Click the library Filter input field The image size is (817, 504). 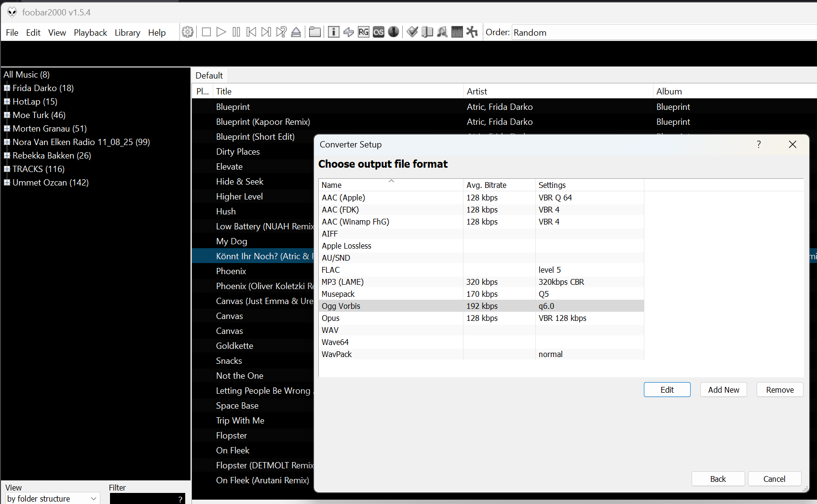pyautogui.click(x=148, y=499)
